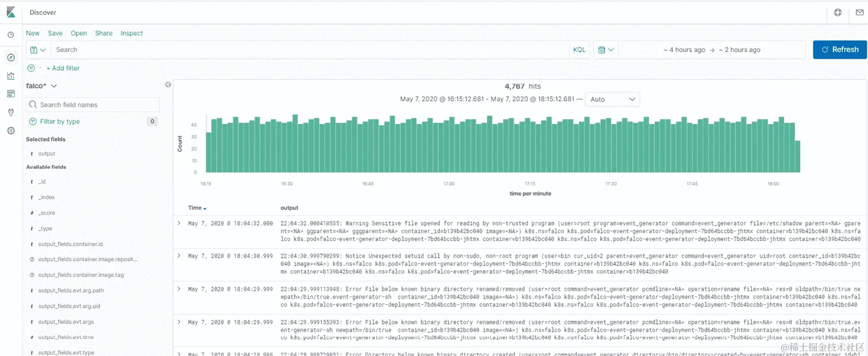Select 'output_fields.evt.arg.uid' field
Screen dimensions: 868x356
click(69, 306)
